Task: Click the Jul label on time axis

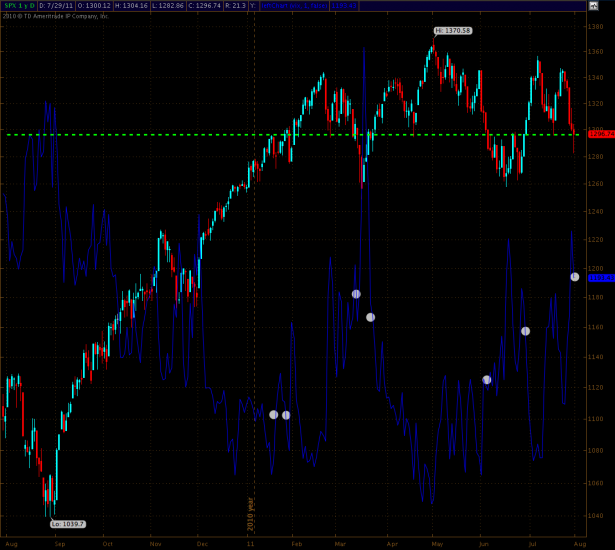Action: 532,544
